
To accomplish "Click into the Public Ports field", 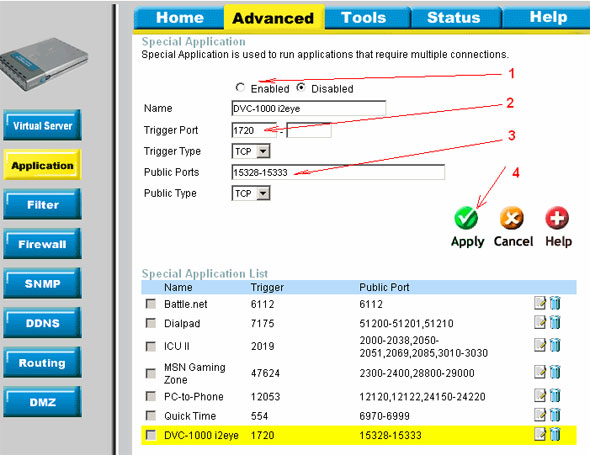I will click(x=338, y=172).
